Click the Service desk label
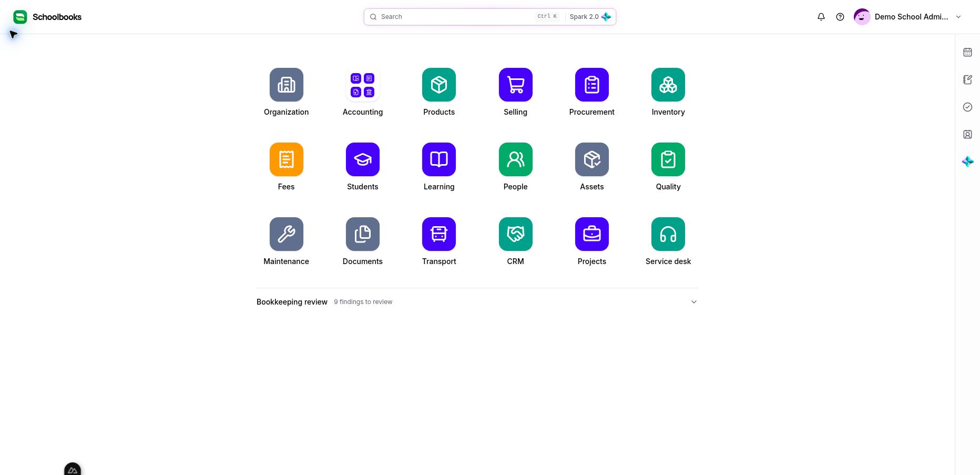The image size is (980, 475). [x=668, y=261]
